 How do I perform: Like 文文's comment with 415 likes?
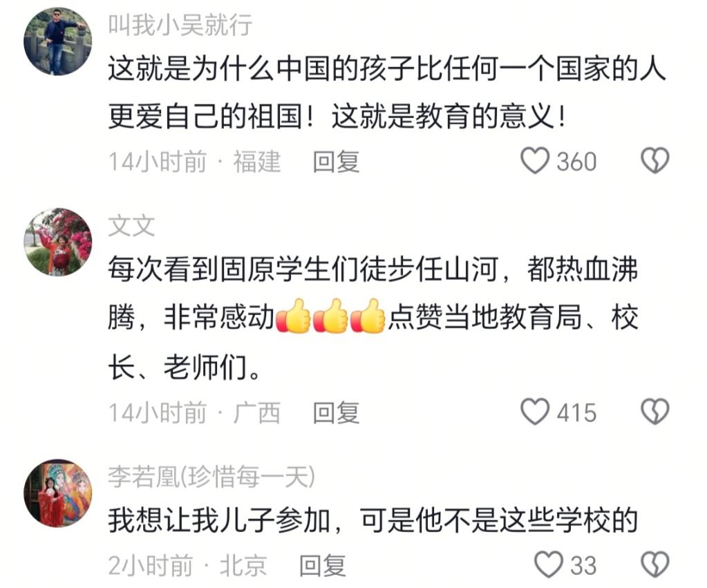[535, 412]
